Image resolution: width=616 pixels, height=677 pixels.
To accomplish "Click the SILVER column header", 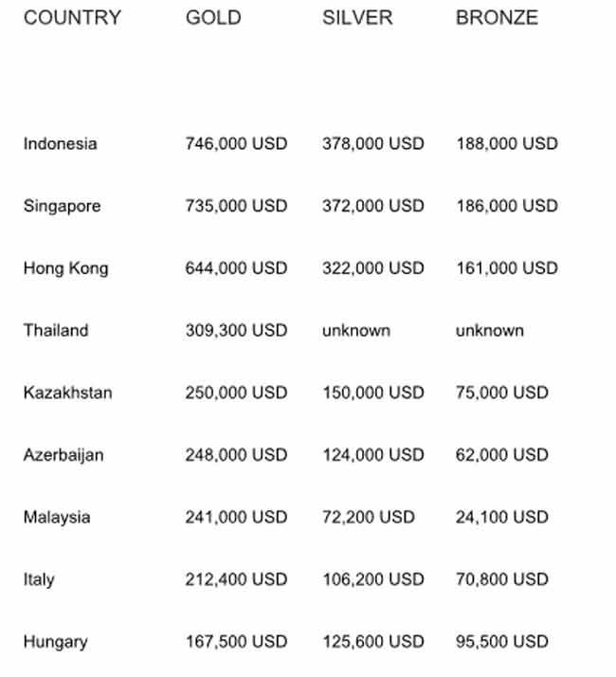I will (x=357, y=18).
